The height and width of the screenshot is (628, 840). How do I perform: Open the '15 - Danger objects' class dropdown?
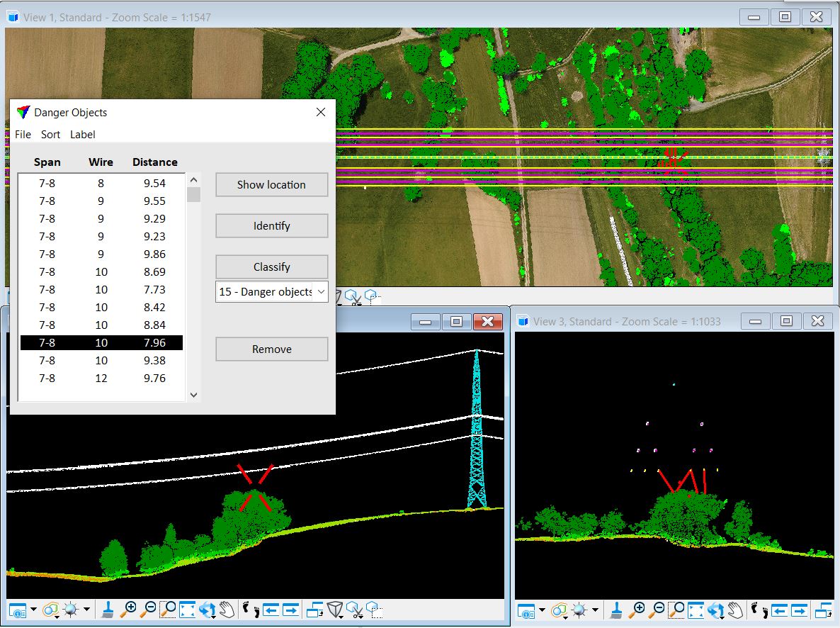coord(320,291)
